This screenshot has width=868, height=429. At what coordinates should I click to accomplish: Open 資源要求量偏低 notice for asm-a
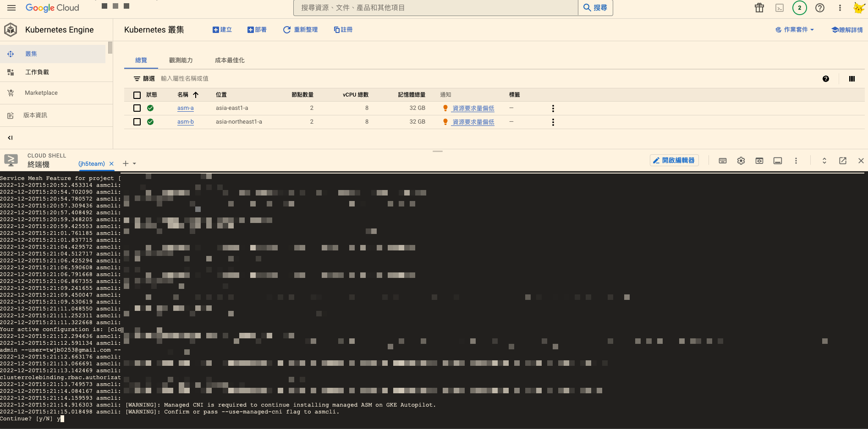click(x=473, y=109)
